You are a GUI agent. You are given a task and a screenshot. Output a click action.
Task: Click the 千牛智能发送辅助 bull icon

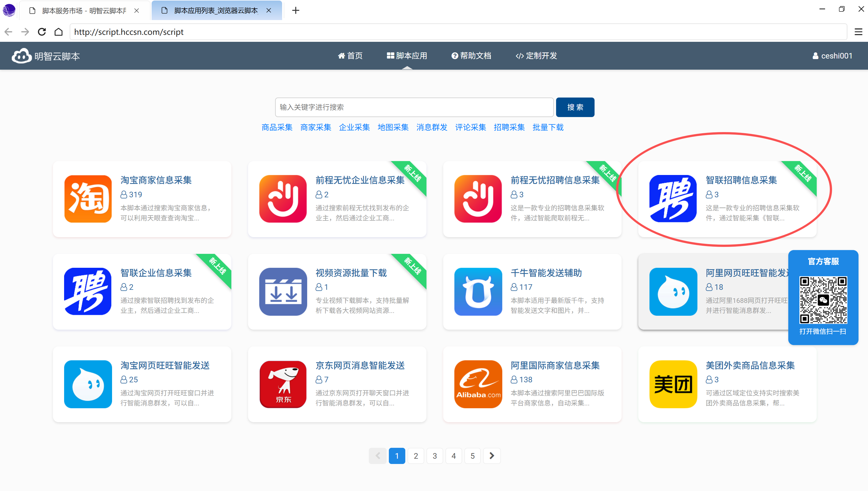tap(478, 291)
